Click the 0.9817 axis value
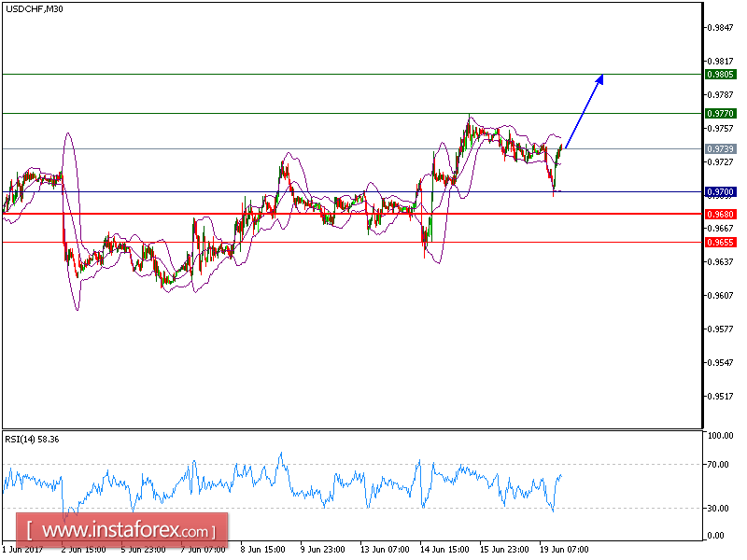 tap(720, 61)
